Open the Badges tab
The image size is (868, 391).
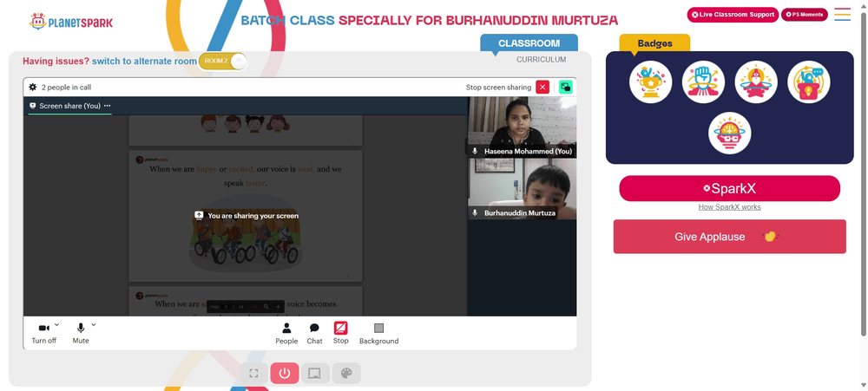tap(654, 43)
